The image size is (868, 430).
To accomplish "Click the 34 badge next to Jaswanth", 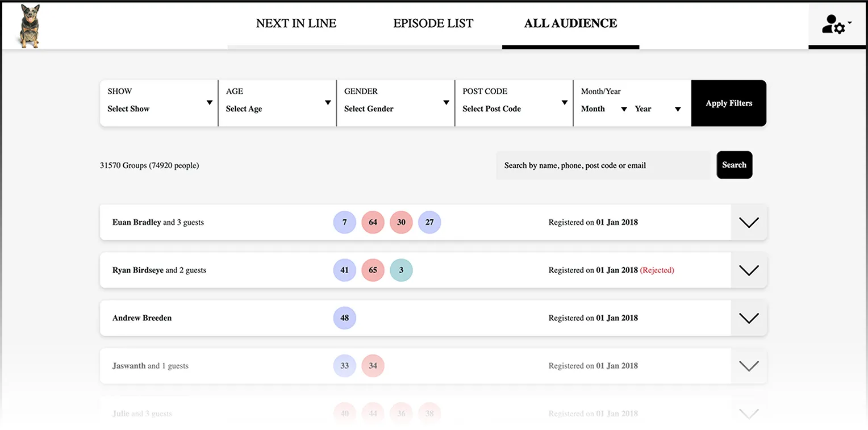I will point(373,366).
